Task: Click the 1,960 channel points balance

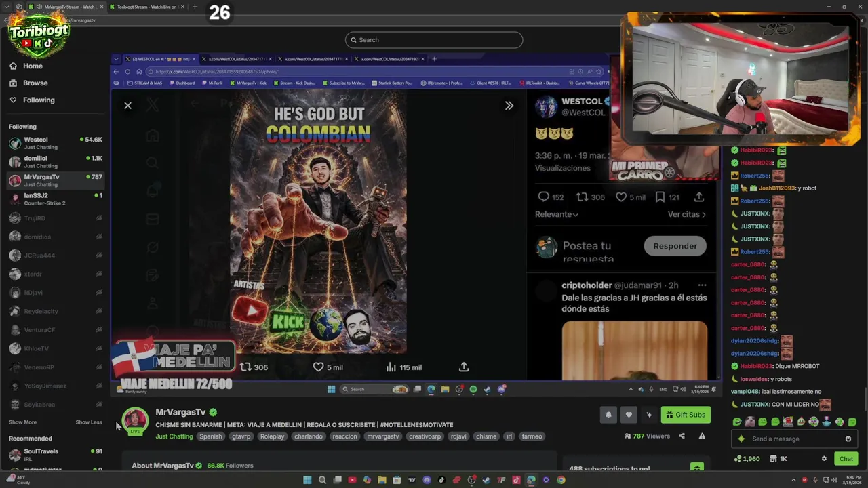Action: [747, 459]
